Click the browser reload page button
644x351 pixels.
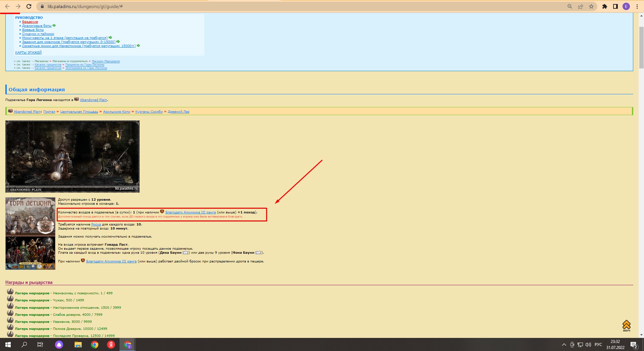pos(29,6)
